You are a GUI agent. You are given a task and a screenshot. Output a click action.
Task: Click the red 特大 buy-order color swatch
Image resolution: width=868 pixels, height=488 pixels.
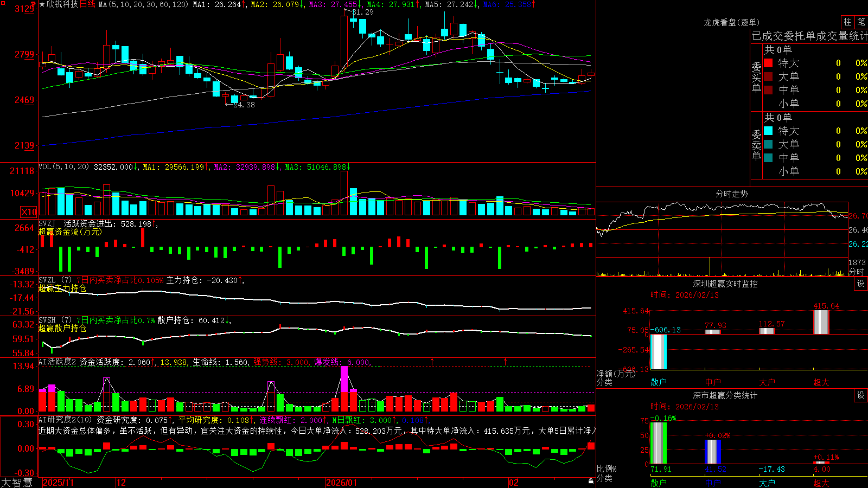coord(768,63)
